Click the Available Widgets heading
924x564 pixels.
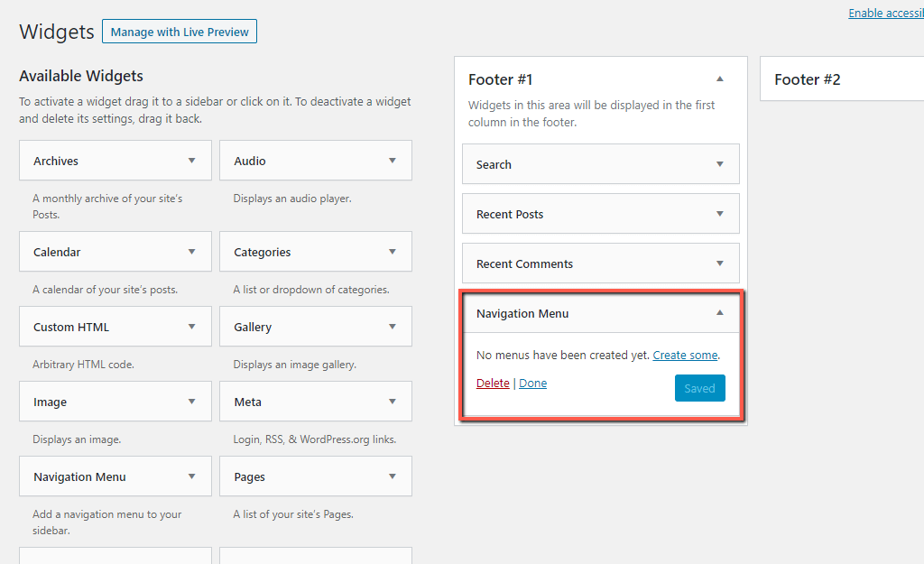pyautogui.click(x=80, y=76)
